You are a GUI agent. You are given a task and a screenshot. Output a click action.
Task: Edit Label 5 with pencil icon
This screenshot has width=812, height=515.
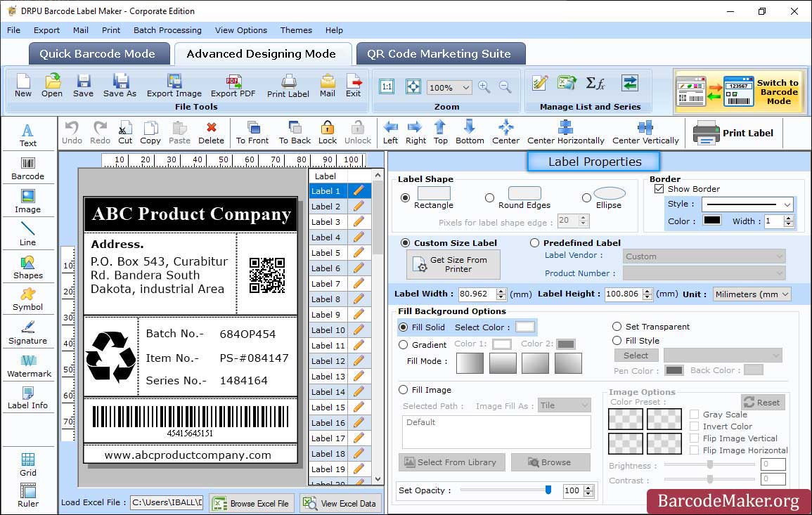pyautogui.click(x=359, y=253)
